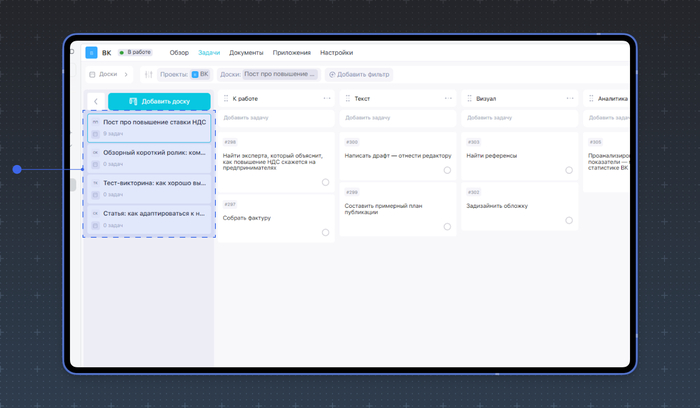The width and height of the screenshot is (700, 408).
Task: Mark task Найти референсы as complete
Action: click(569, 170)
